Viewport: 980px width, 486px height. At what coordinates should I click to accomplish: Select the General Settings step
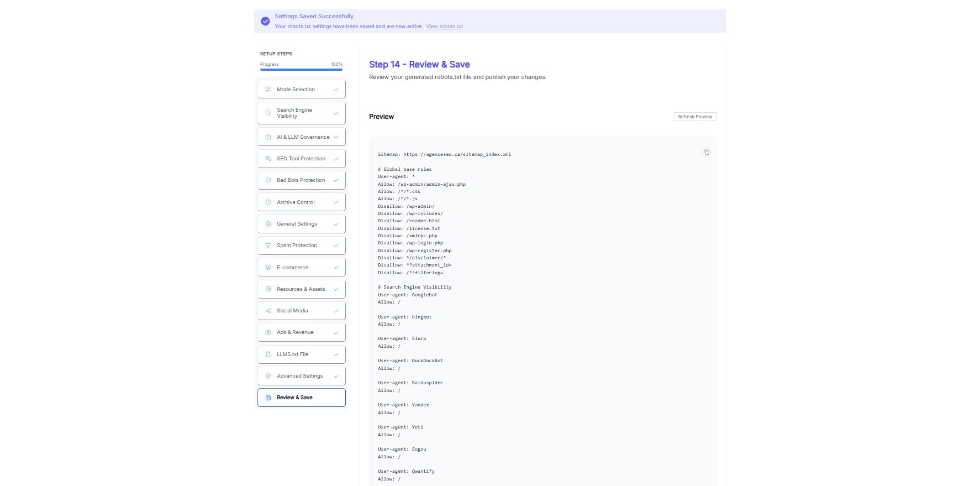[297, 224]
